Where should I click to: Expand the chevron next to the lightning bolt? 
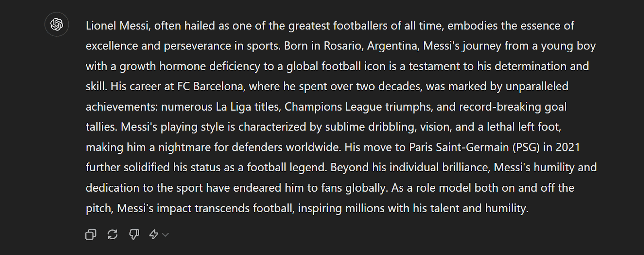[165, 235]
